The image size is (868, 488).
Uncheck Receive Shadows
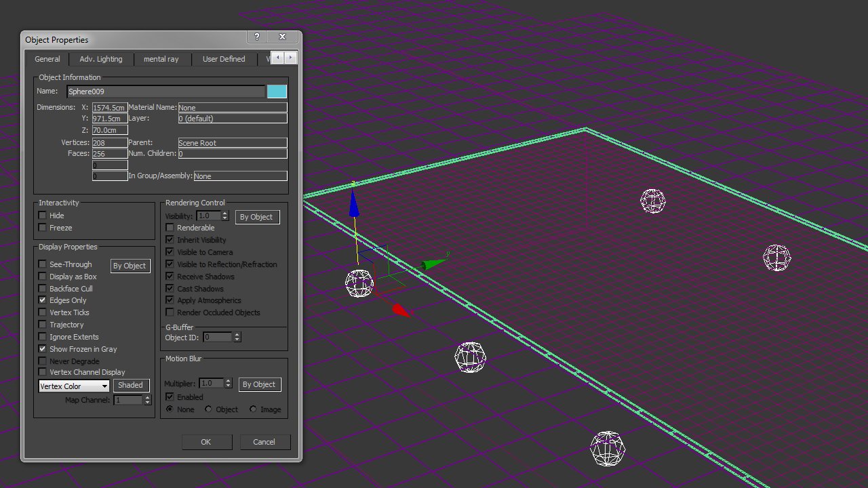(170, 277)
